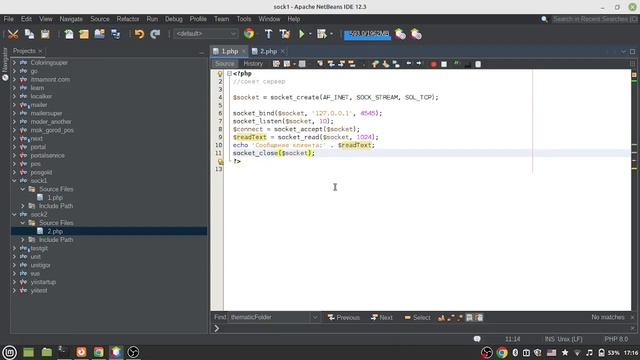
Task: Click the Previous button in find bar
Action: coord(344,318)
